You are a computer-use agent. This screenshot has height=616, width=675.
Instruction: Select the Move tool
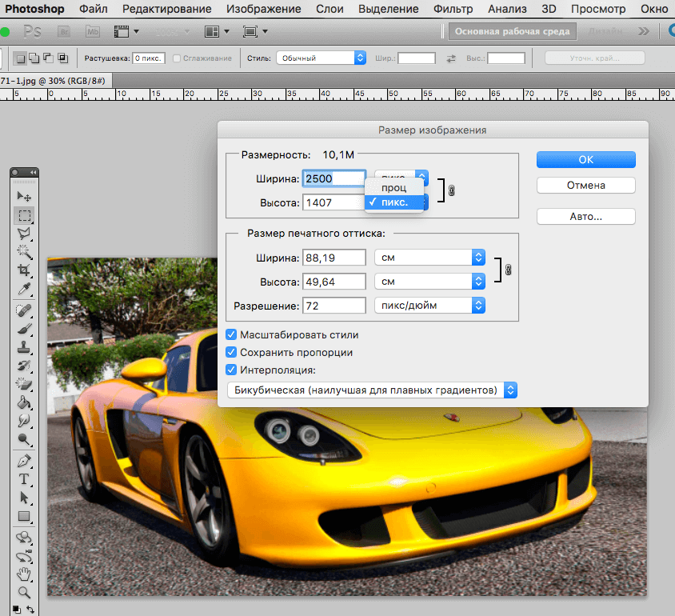pyautogui.click(x=25, y=196)
